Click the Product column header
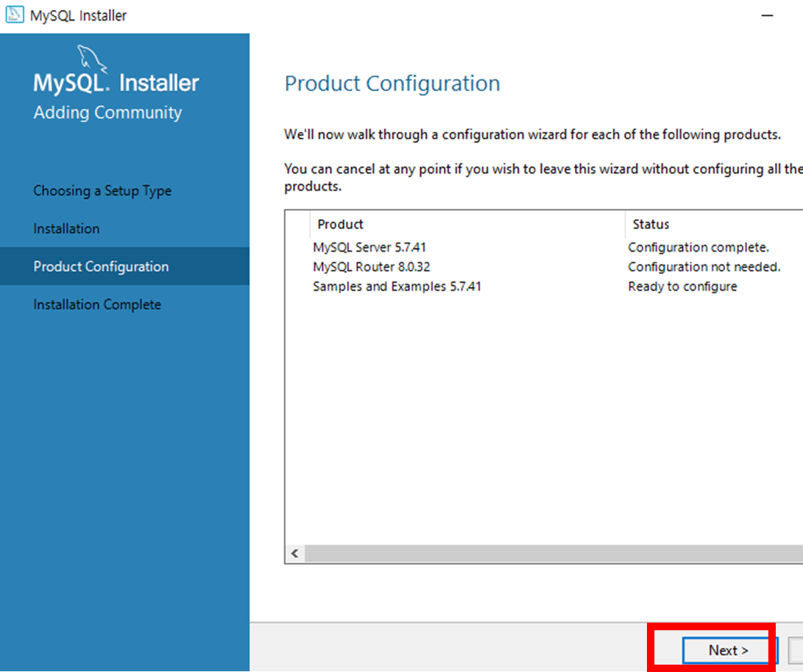803x672 pixels. point(467,224)
